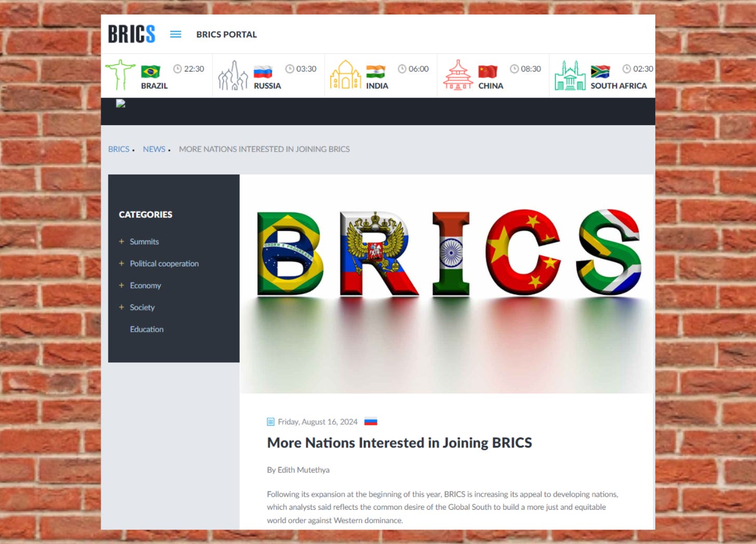
Task: Click the 06:00 India time
Action: pyautogui.click(x=419, y=69)
